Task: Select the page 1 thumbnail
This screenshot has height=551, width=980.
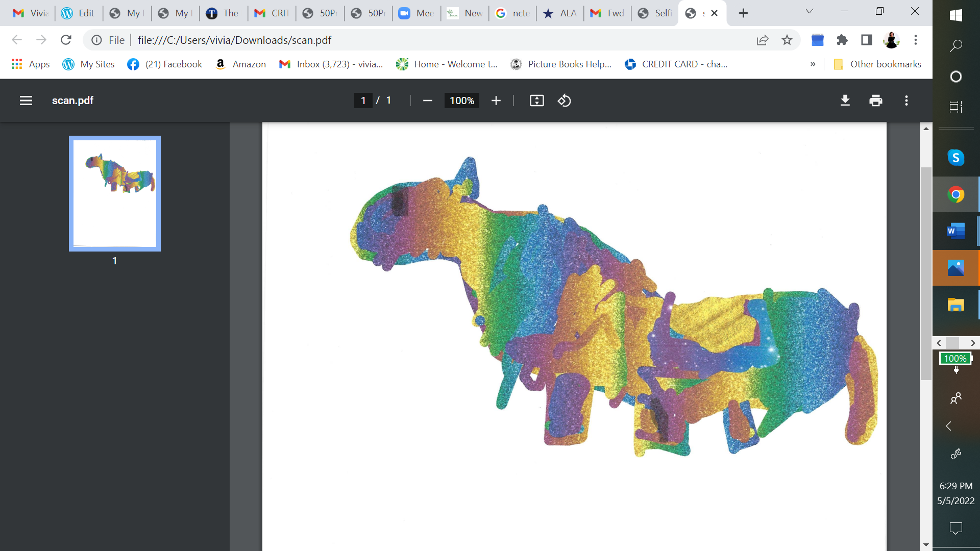Action: (x=115, y=193)
